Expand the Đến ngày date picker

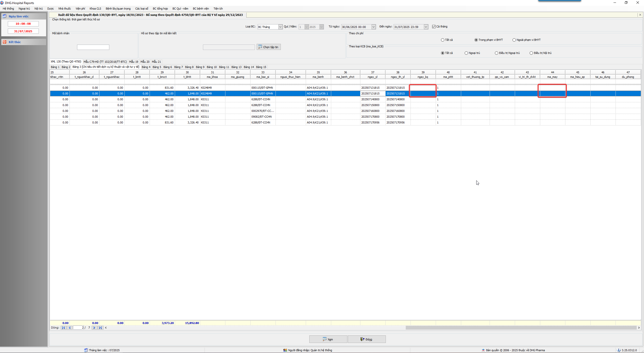coord(426,27)
